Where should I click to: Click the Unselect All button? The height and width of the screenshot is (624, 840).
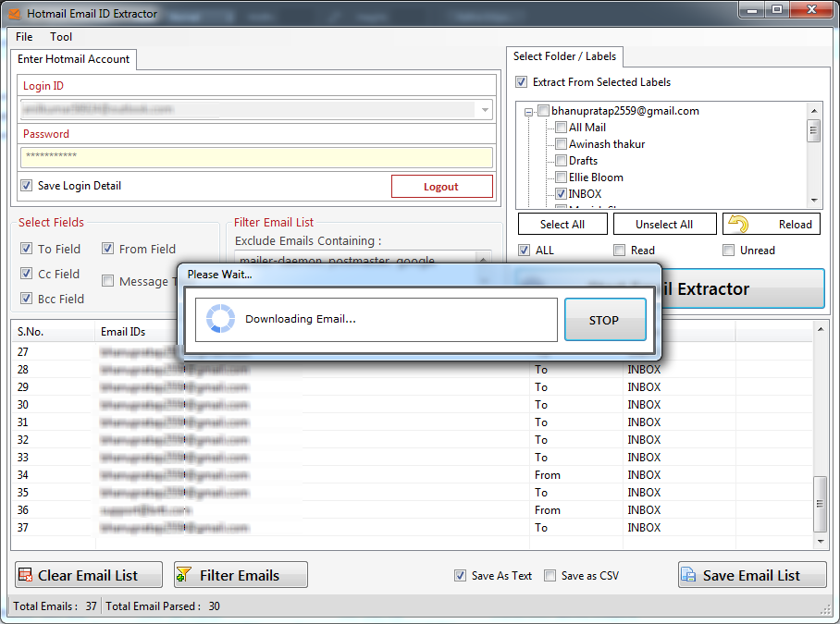[x=664, y=224]
